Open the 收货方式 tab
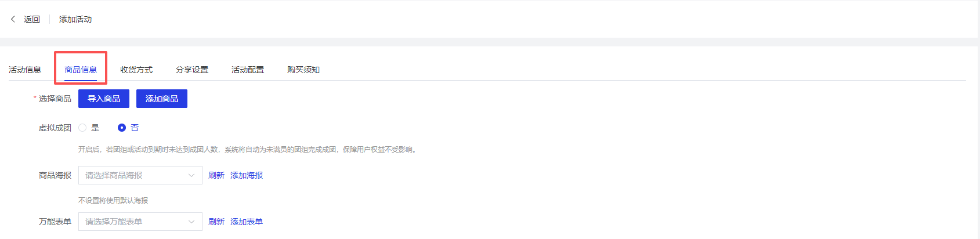This screenshot has height=239, width=980. pyautogui.click(x=136, y=70)
